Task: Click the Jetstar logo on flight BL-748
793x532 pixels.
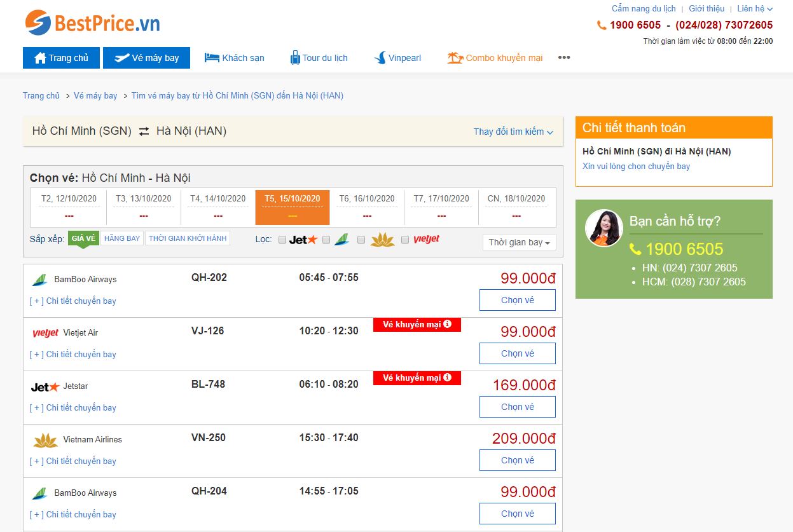Action: click(x=45, y=386)
